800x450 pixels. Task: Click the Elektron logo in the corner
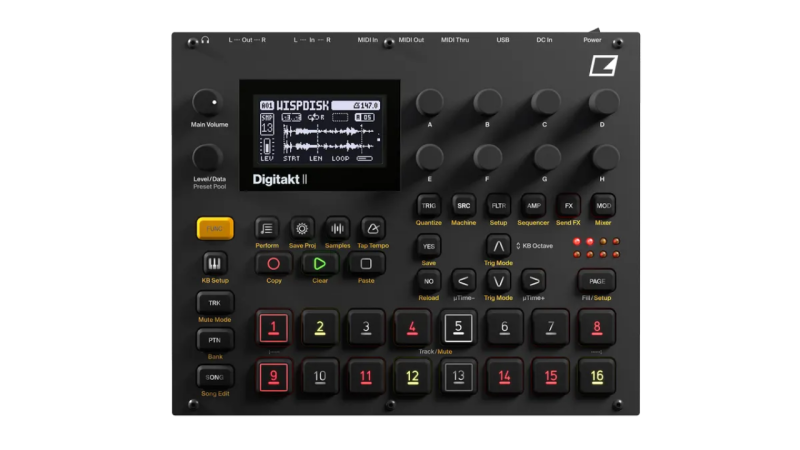(x=604, y=66)
